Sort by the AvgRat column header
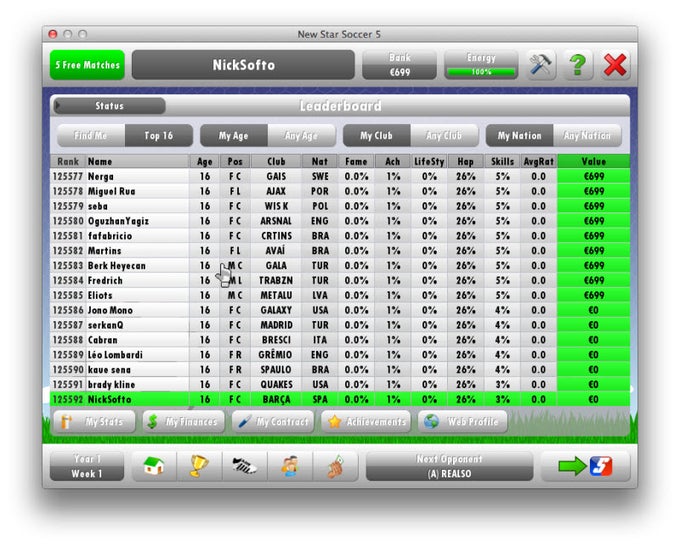The width and height of the screenshot is (680, 547). coord(539,161)
